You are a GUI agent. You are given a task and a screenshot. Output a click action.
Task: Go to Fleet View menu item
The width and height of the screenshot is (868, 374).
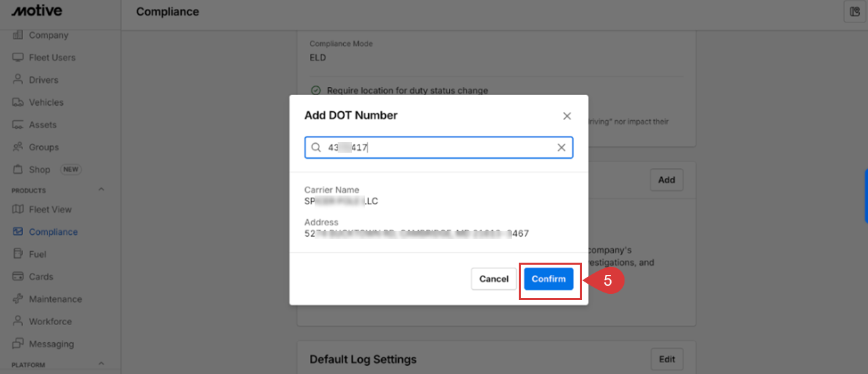click(50, 210)
